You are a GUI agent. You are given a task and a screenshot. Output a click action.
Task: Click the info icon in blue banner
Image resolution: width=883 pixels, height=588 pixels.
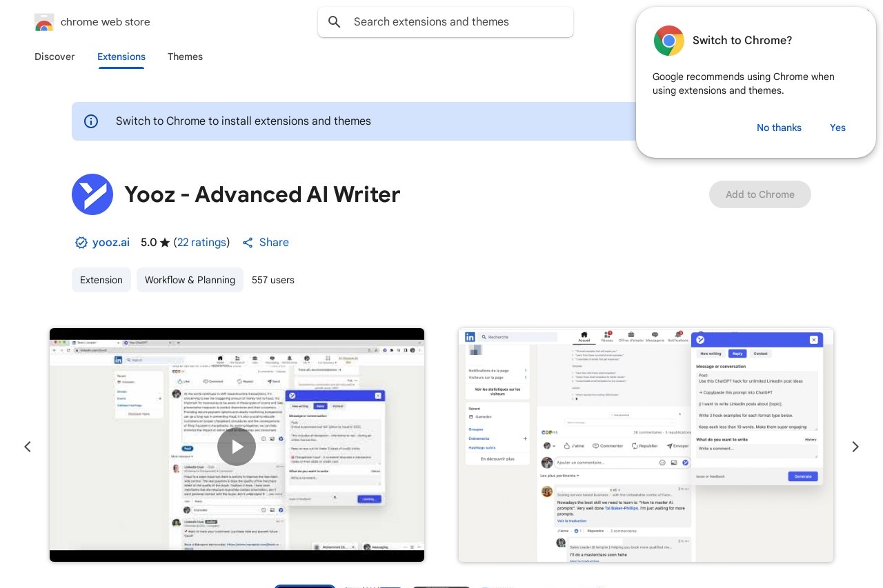tap(91, 121)
